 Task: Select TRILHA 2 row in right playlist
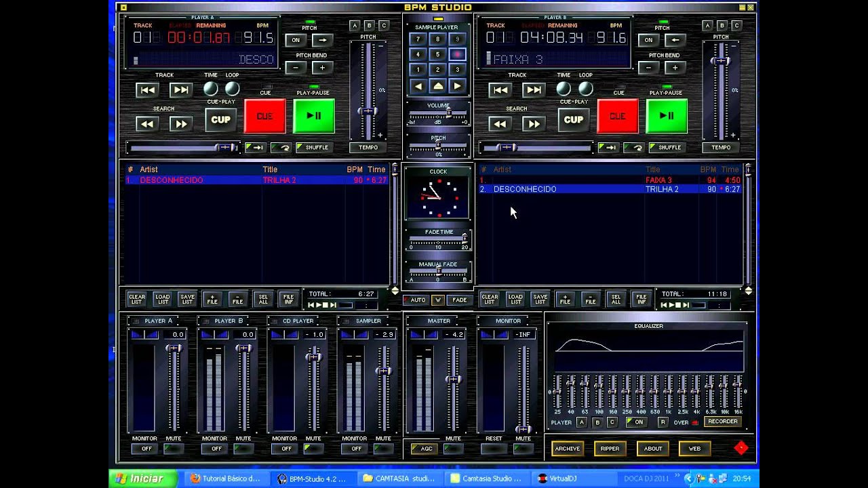(x=609, y=189)
